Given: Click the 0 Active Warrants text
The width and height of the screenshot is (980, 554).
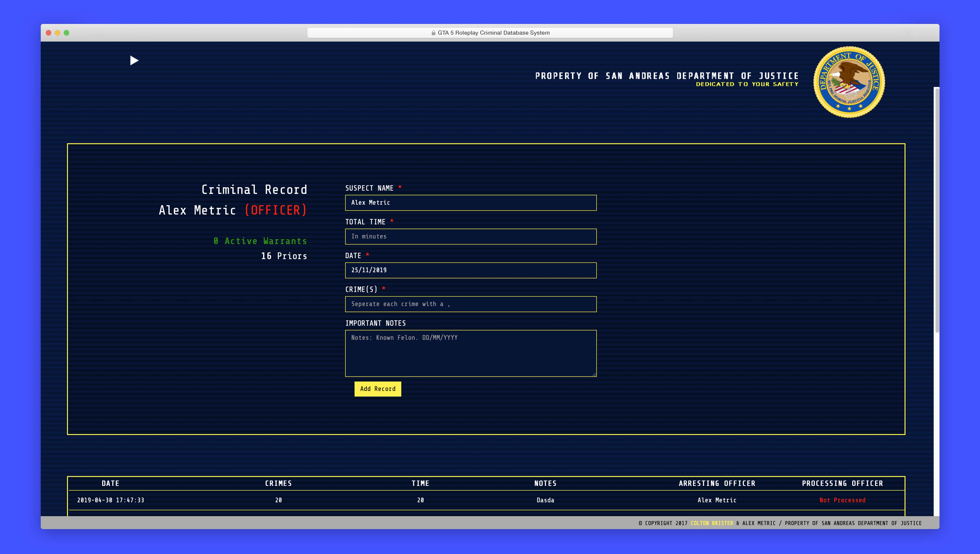Looking at the screenshot, I should [x=260, y=241].
